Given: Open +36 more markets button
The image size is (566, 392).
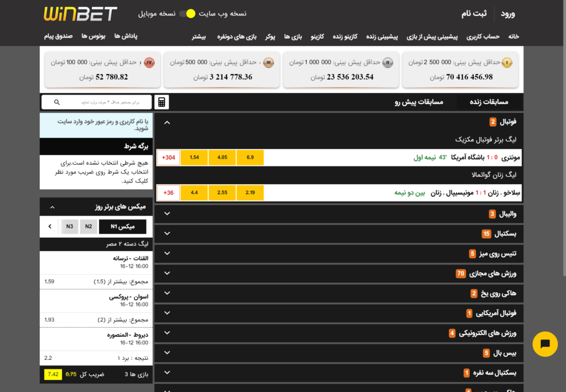Looking at the screenshot, I should (169, 193).
